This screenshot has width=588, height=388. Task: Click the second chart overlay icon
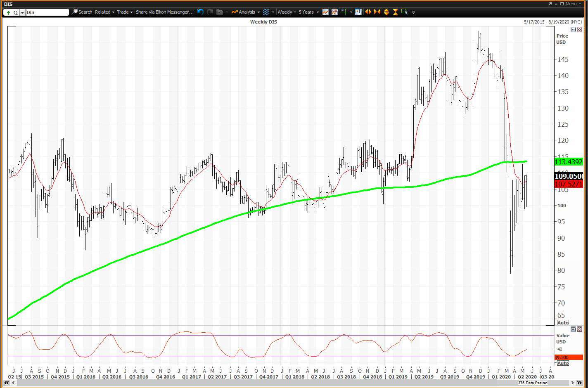(x=334, y=12)
